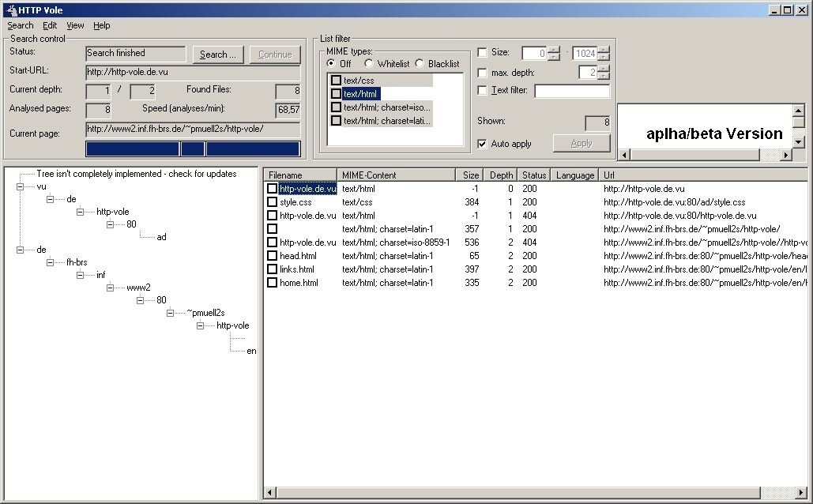The width and height of the screenshot is (813, 504).
Task: Collapse the fh-brs tree node
Action: pos(50,262)
